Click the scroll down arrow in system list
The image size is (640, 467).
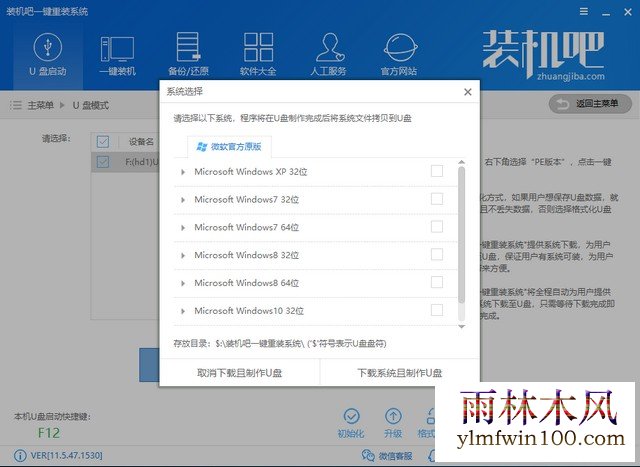[x=462, y=327]
